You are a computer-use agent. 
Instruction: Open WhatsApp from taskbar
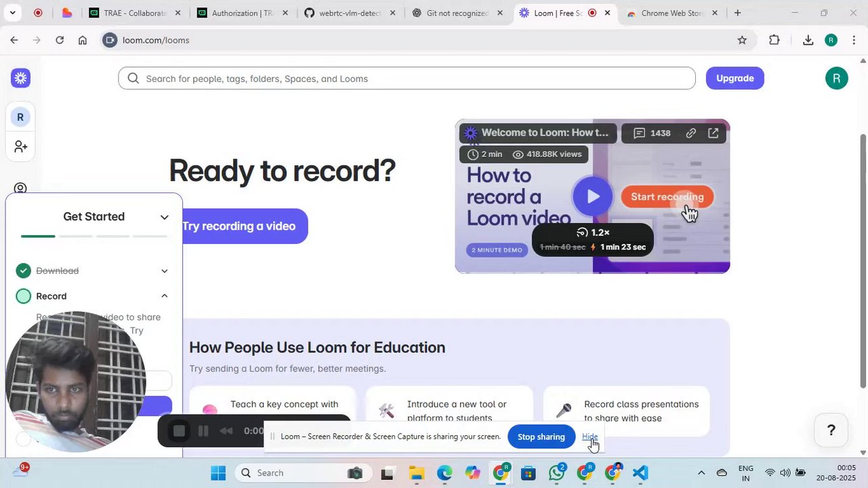tap(557, 473)
